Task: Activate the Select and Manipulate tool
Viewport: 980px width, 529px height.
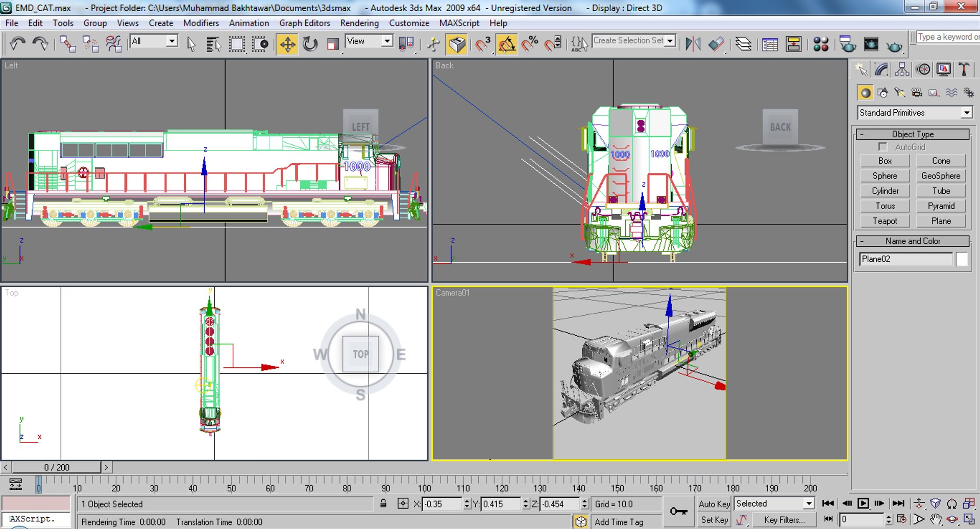Action: [433, 44]
